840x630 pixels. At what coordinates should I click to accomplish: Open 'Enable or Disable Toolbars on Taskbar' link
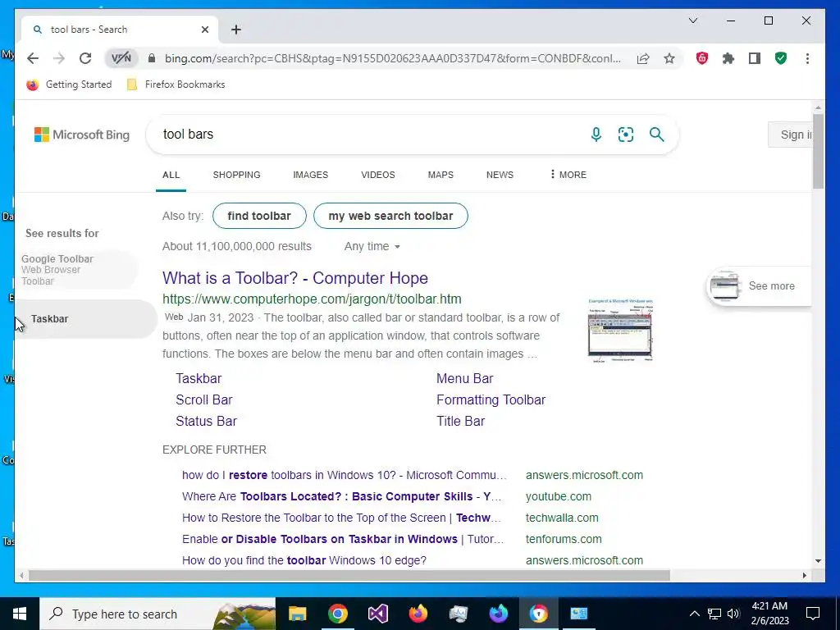coord(343,540)
